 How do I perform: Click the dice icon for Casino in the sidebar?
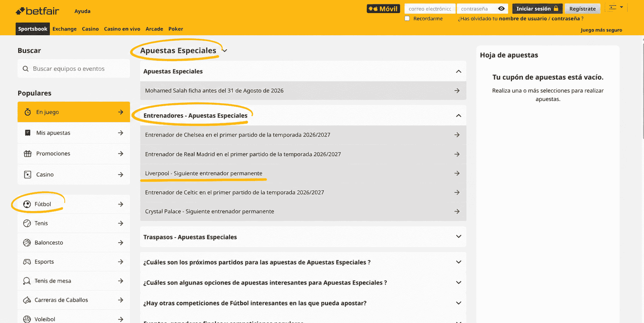point(28,174)
